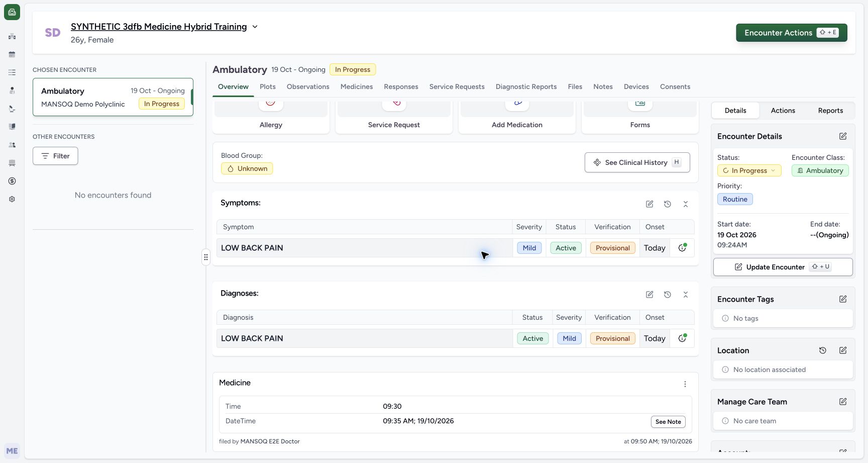Open the Consents tab
Screen dimensions: 868x463
click(x=675, y=86)
